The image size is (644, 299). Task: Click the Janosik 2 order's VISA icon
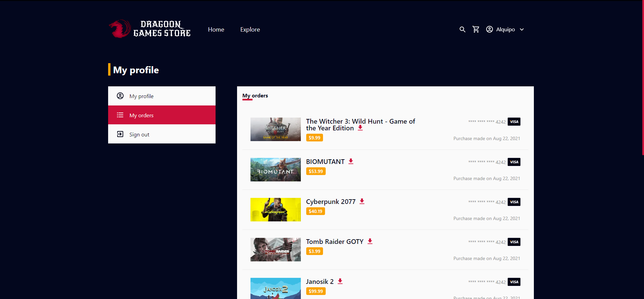point(514,282)
